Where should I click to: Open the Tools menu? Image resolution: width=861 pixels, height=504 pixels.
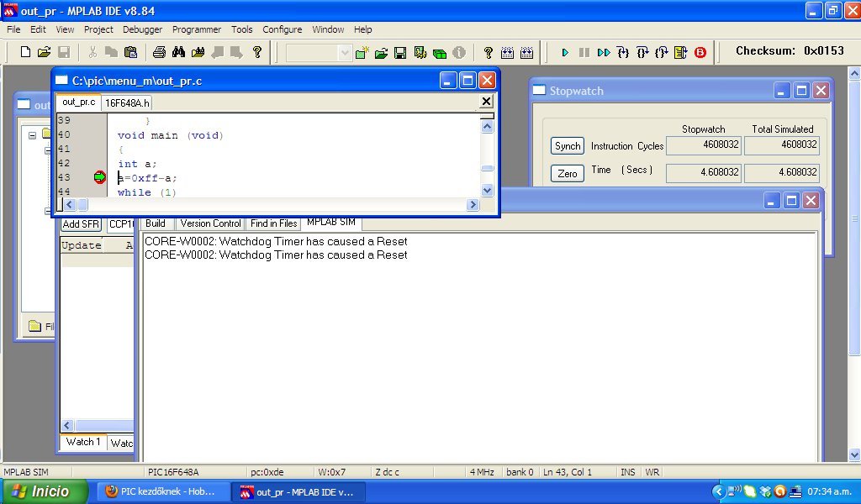coord(241,29)
